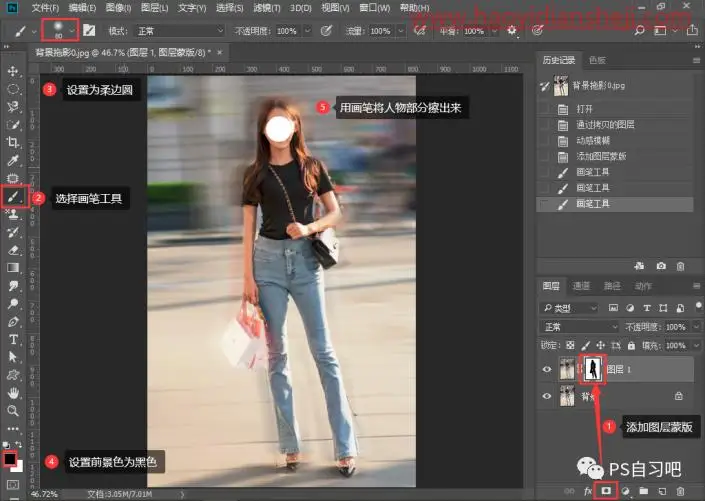Screen dimensions: 705x501
Task: Delete current state in History panel
Action: (x=680, y=266)
